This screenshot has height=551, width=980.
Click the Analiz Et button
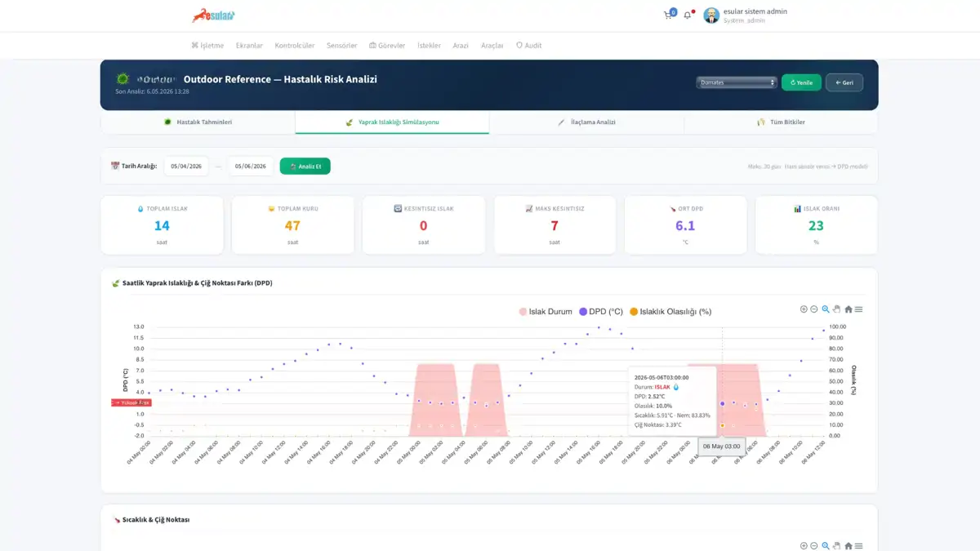tap(305, 167)
